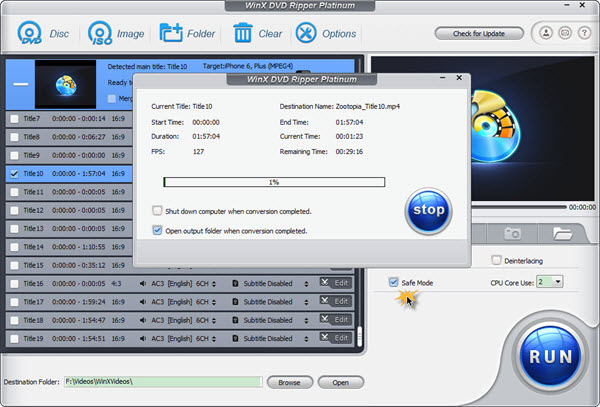Click the Destination Folder path field
This screenshot has width=600, height=407.
click(x=163, y=382)
